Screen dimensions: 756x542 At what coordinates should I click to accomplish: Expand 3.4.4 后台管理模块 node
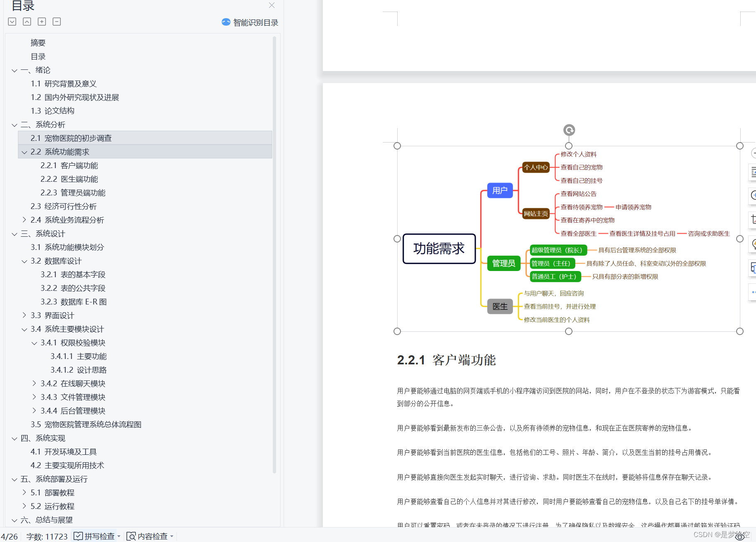[34, 411]
